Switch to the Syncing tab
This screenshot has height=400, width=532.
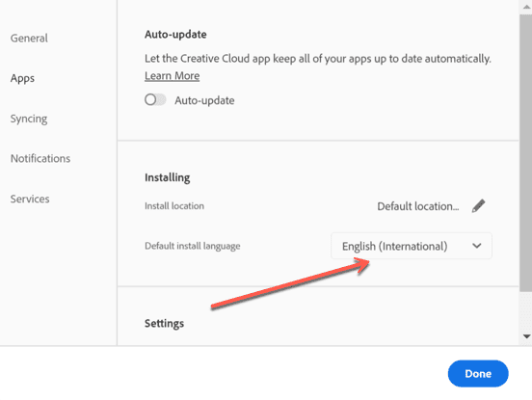click(x=29, y=119)
